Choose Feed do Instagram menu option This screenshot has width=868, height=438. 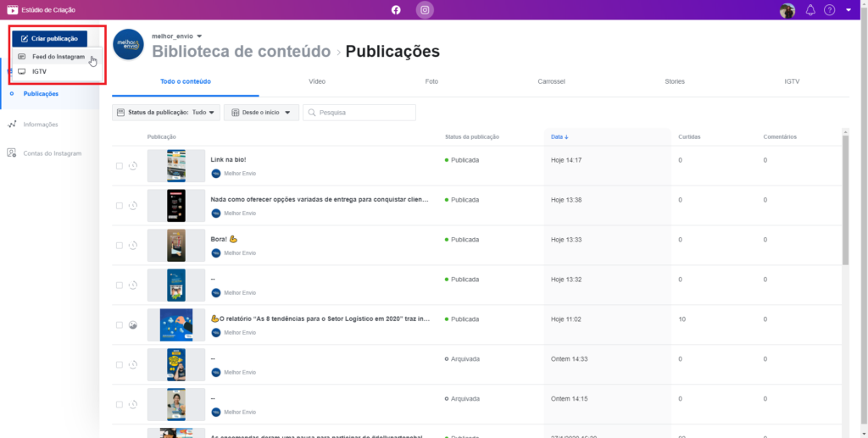(x=57, y=57)
